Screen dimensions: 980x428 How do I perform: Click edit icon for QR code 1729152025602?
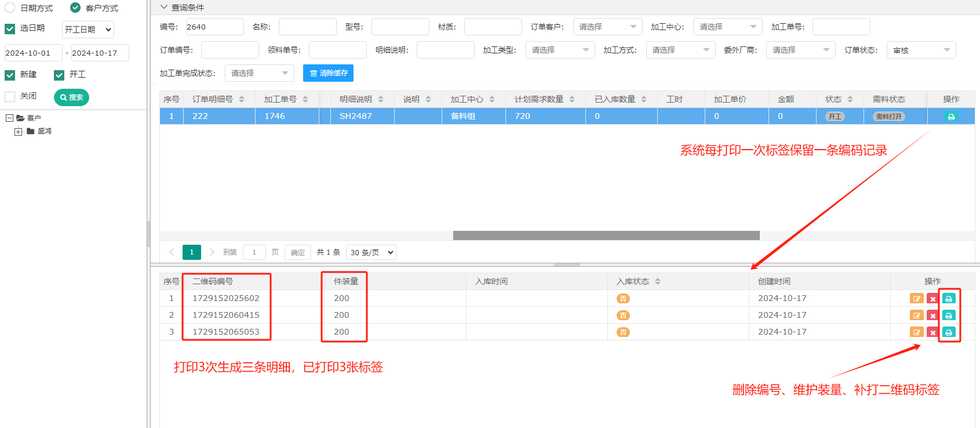[x=916, y=299]
